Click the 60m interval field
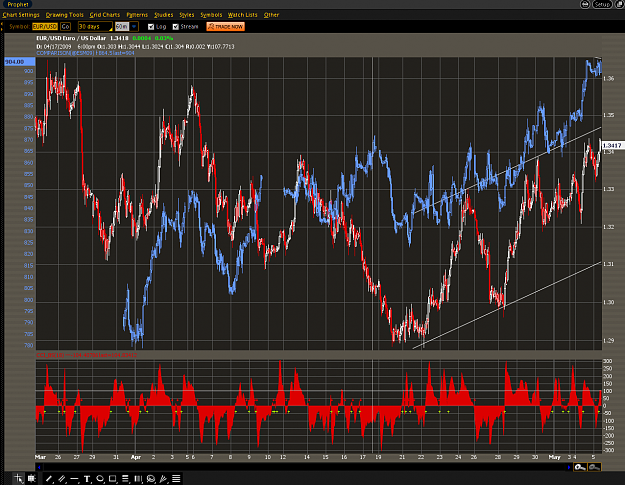Screen dimensions: 625x485 [x=122, y=27]
